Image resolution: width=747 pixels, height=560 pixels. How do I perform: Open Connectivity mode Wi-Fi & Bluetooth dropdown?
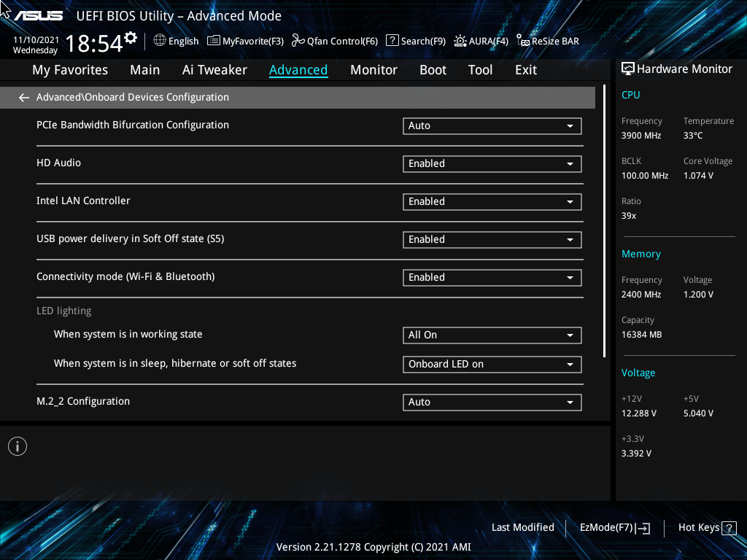pyautogui.click(x=492, y=278)
